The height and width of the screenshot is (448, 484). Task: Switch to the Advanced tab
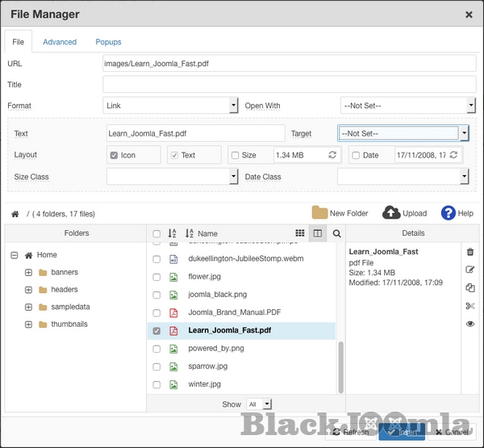60,42
